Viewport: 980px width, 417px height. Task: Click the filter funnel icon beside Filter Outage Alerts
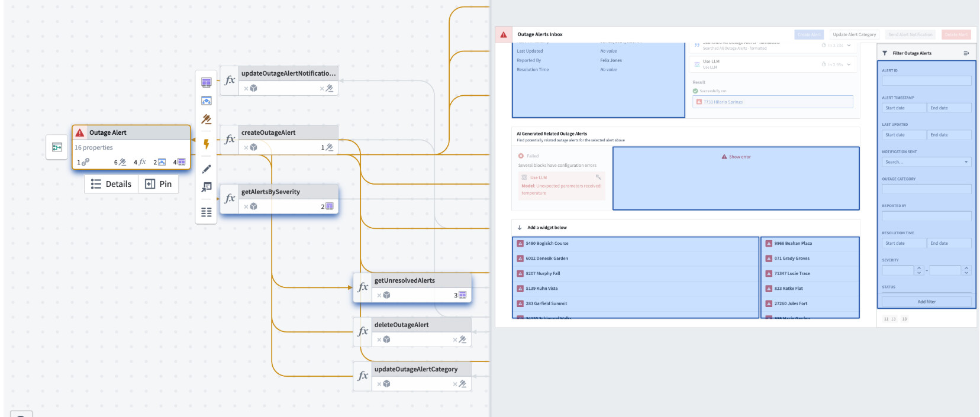[x=885, y=53]
